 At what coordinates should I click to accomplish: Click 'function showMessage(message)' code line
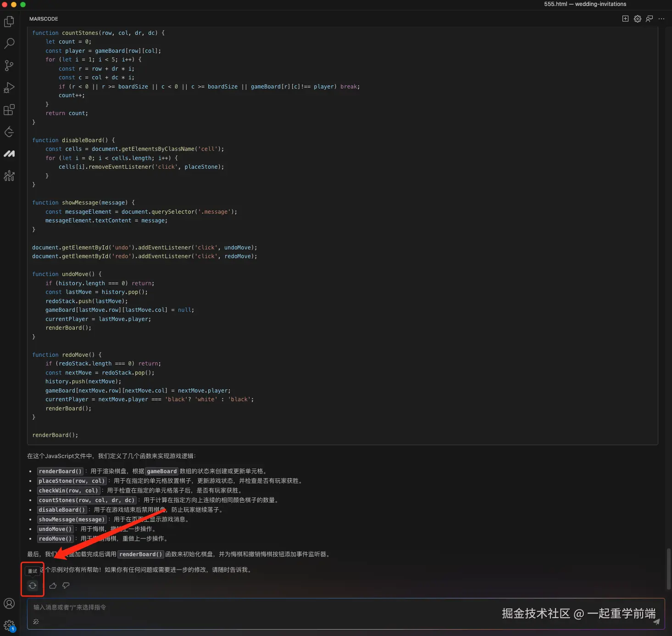point(83,203)
